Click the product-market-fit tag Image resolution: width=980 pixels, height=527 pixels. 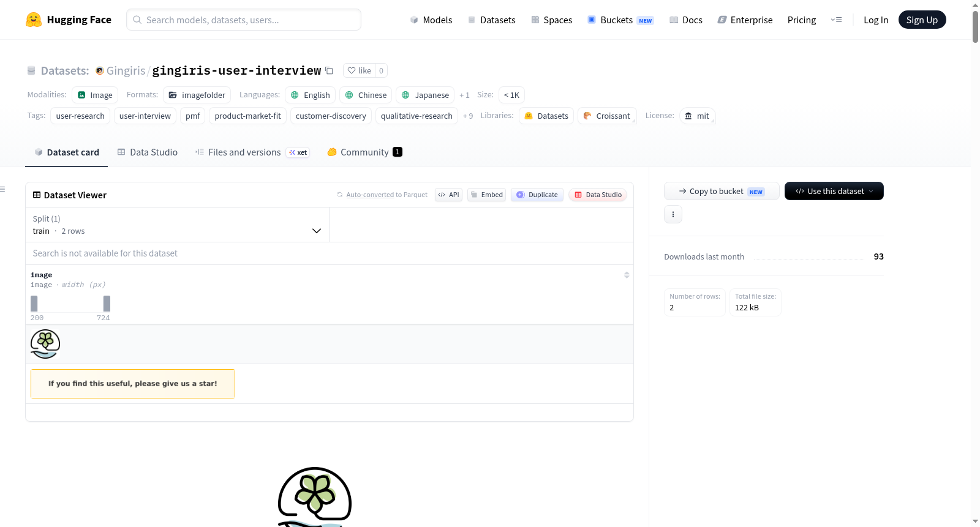click(x=247, y=116)
